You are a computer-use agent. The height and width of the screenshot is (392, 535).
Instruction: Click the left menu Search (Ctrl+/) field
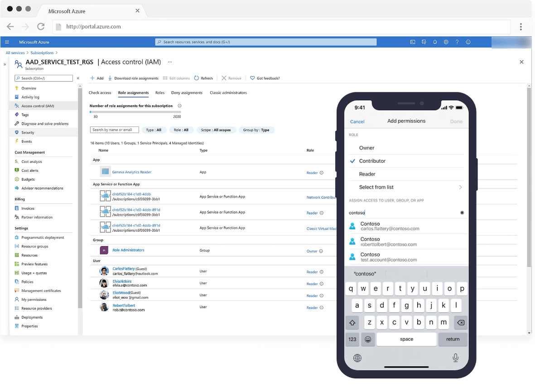[43, 78]
